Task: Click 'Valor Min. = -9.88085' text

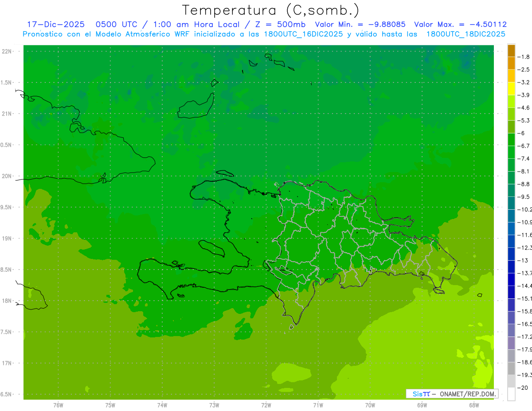Action: click(x=360, y=24)
